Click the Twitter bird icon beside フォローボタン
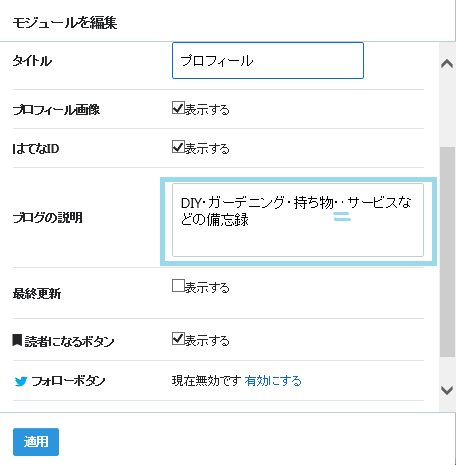 point(21,381)
